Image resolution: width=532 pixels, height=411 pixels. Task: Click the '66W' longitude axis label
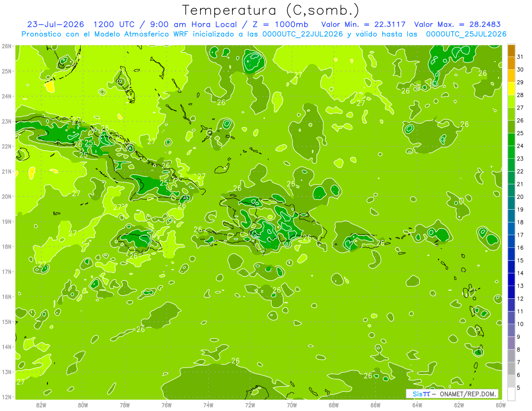click(x=376, y=405)
